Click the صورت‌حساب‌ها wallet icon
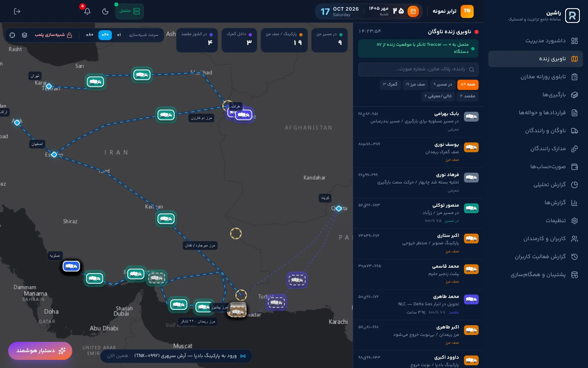This screenshot has width=588, height=368. point(574,167)
